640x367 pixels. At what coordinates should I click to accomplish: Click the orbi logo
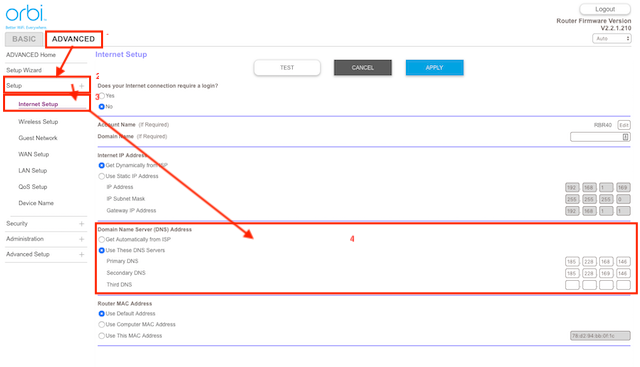pos(25,15)
